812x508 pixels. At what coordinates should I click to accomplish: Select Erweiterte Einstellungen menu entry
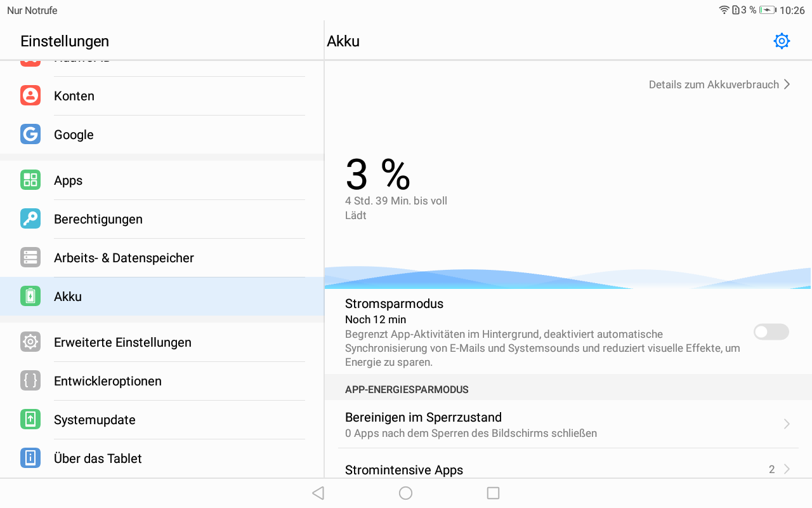click(122, 342)
